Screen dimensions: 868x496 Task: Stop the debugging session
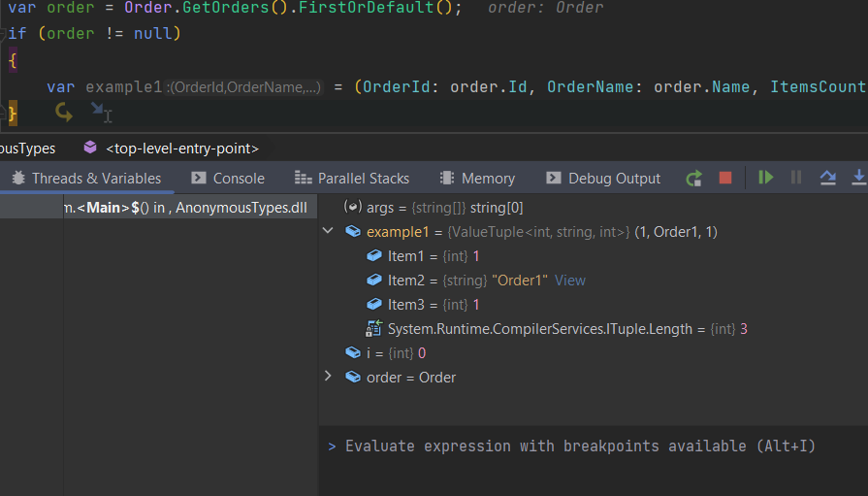(x=725, y=178)
